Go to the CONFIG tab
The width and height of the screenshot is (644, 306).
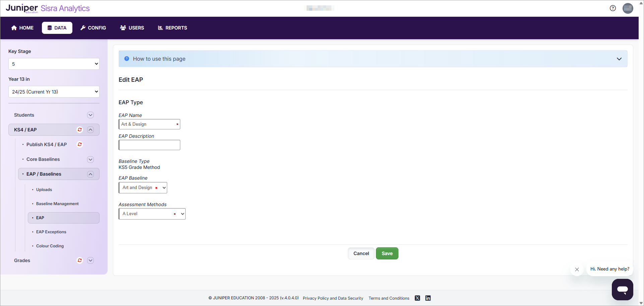pos(93,28)
